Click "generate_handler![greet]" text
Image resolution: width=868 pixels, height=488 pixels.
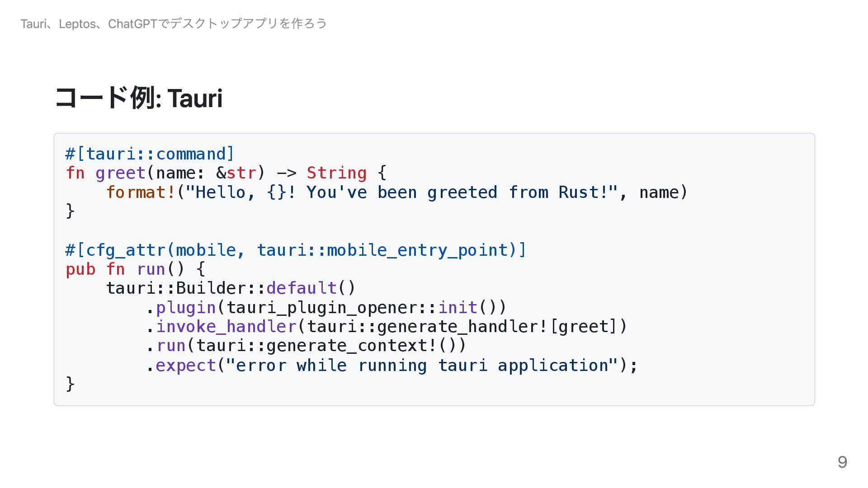497,327
